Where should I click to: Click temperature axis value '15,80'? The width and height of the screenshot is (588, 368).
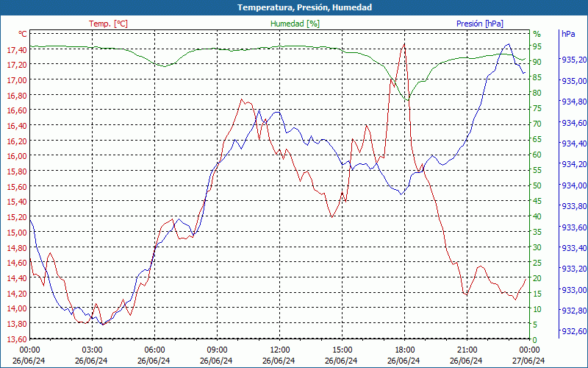pos(17,171)
